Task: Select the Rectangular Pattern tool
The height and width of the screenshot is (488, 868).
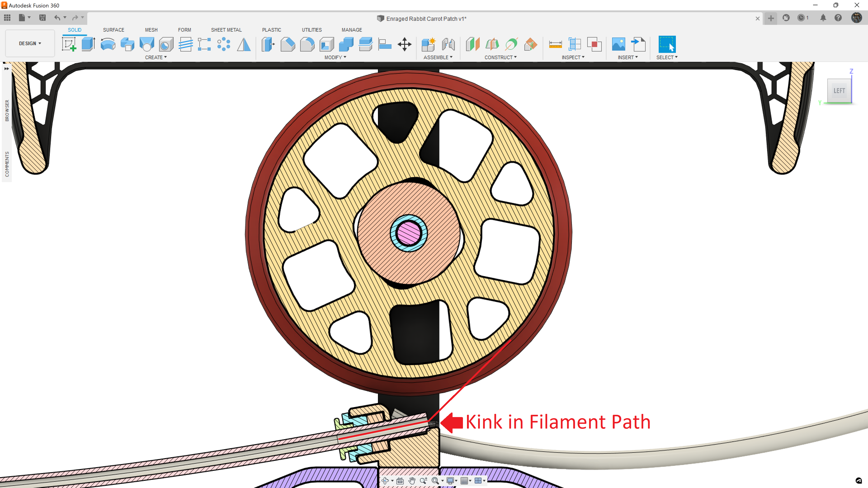Action: [204, 44]
